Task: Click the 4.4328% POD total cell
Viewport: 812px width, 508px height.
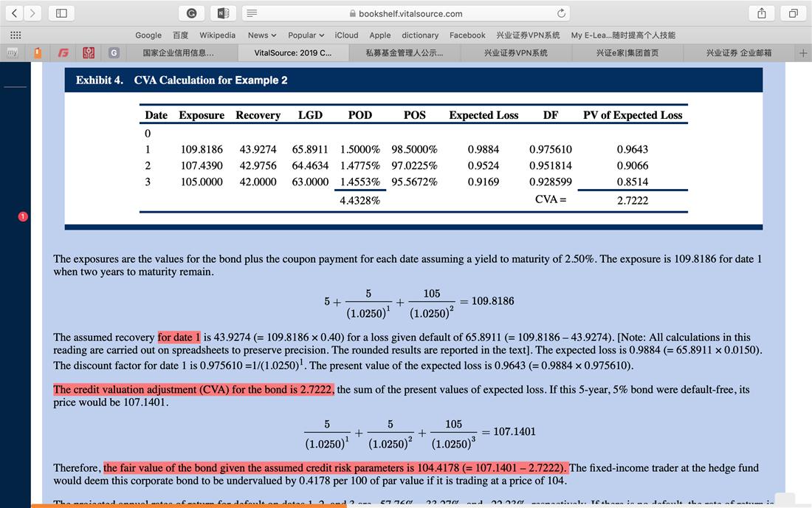Action: coord(360,200)
